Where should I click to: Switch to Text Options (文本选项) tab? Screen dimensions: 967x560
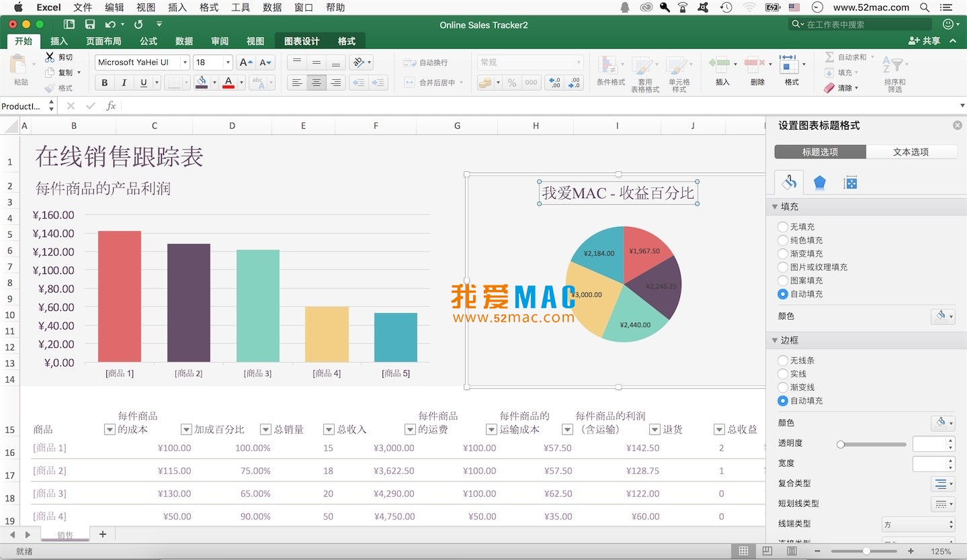tap(911, 152)
